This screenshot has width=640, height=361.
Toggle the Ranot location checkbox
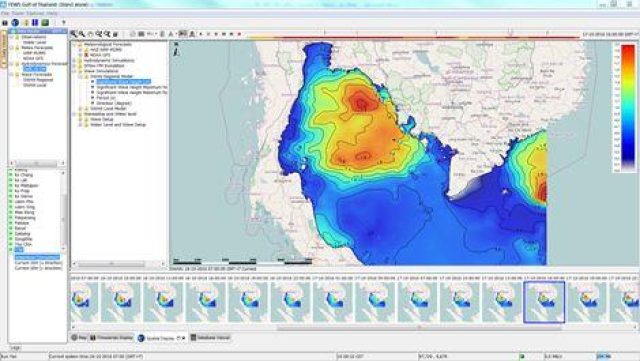click(11, 228)
